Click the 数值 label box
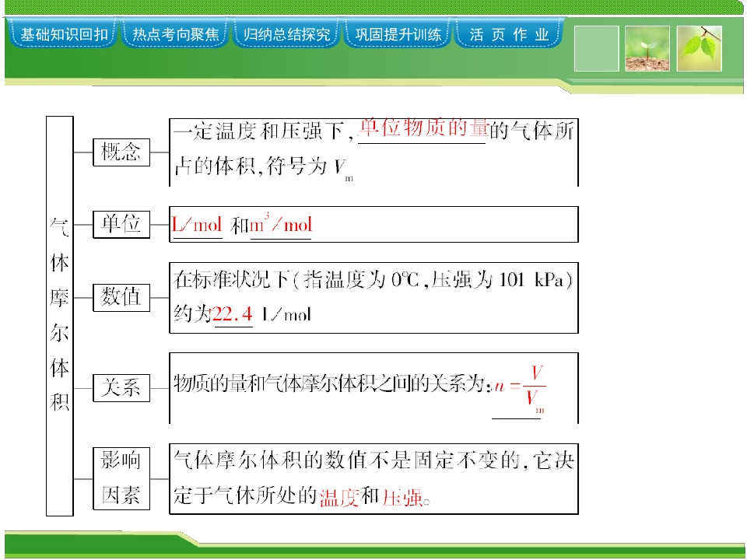 click(x=121, y=298)
